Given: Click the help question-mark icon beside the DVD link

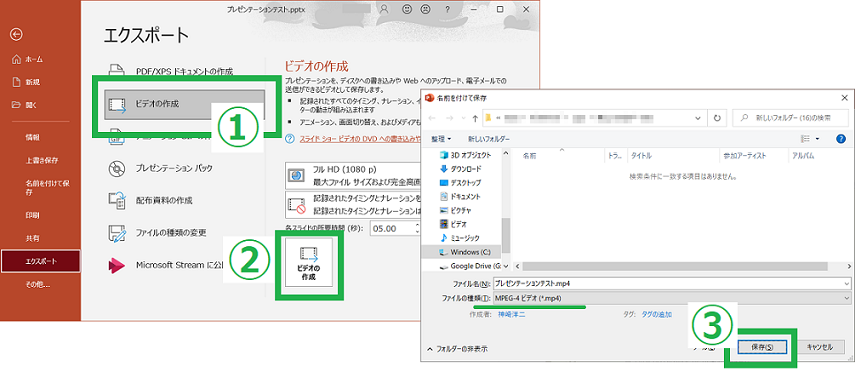Looking at the screenshot, I should [x=290, y=140].
